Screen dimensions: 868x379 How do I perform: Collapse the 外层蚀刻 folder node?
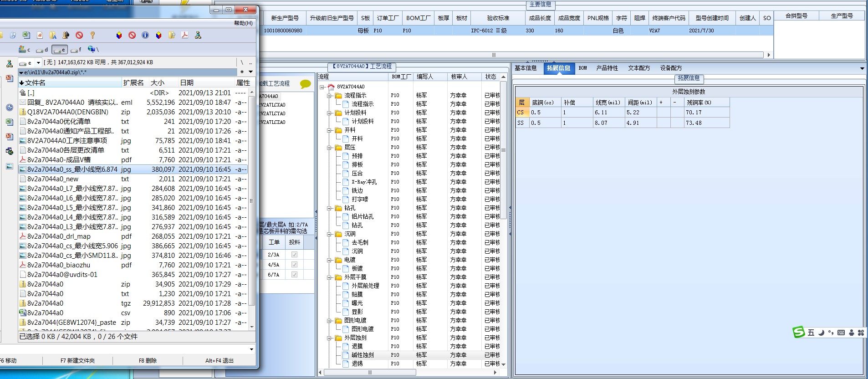point(329,338)
